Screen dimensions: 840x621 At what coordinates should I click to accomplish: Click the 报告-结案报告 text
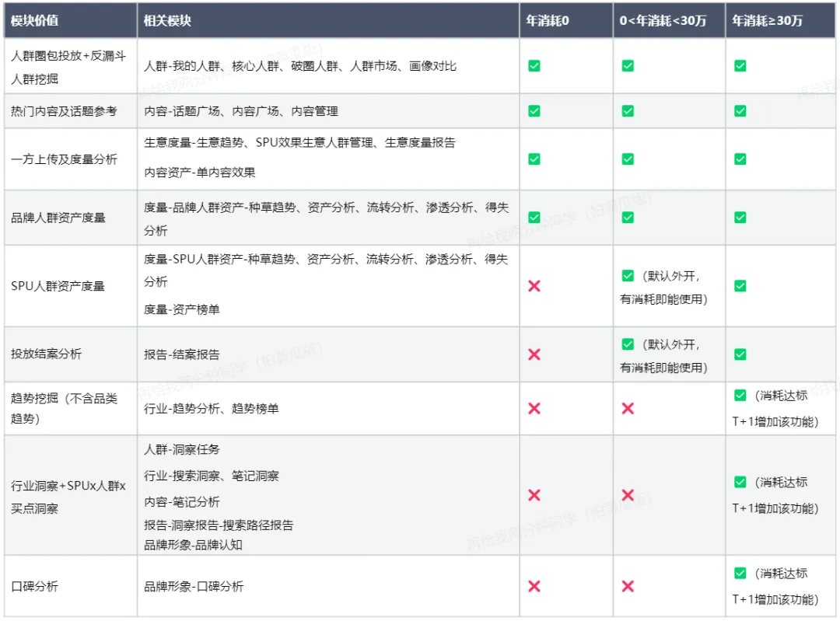182,354
